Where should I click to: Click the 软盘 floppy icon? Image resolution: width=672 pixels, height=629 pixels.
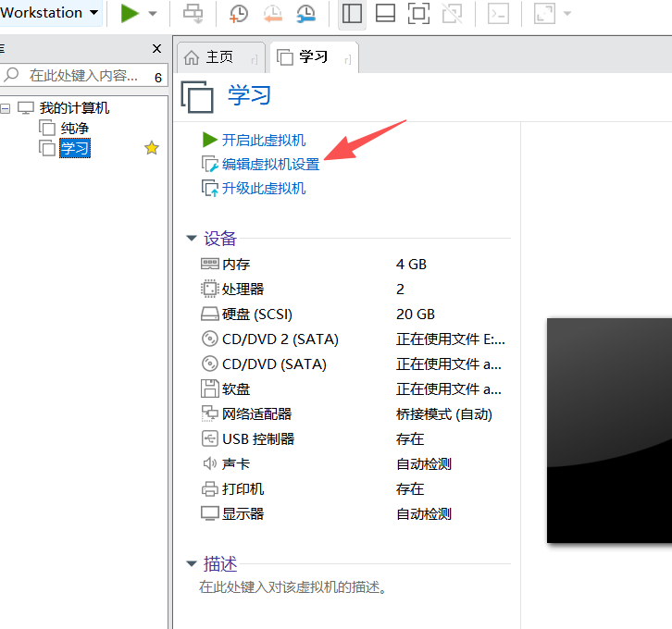(210, 388)
